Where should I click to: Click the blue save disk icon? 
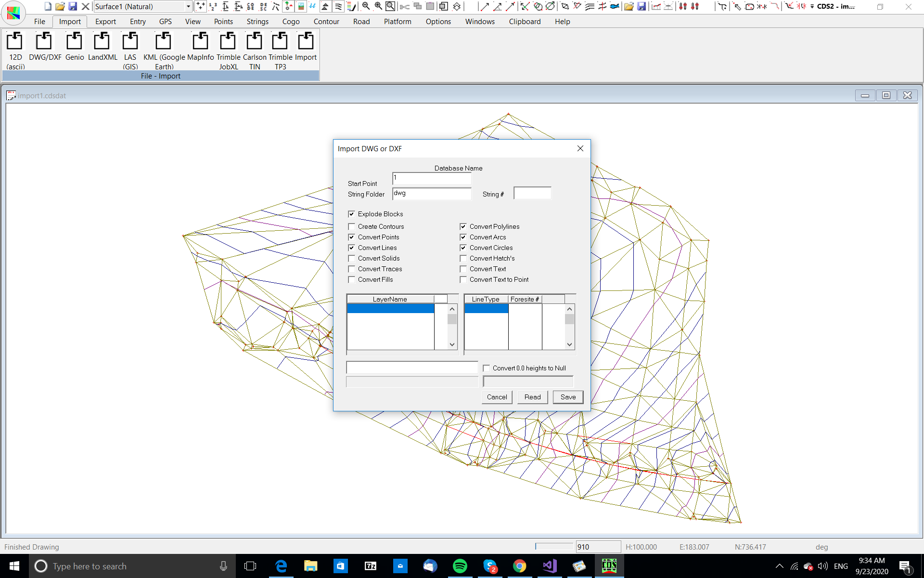point(73,6)
